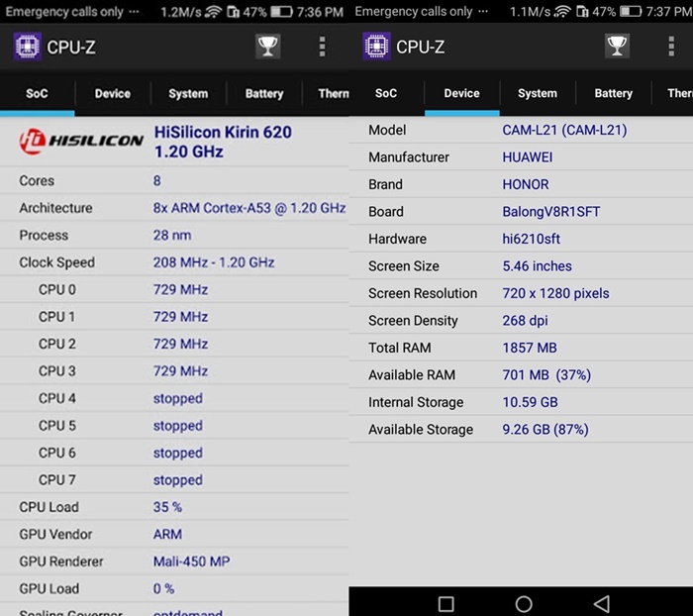
Task: Tap the 7:36 PM clock in status bar
Action: pos(320,12)
